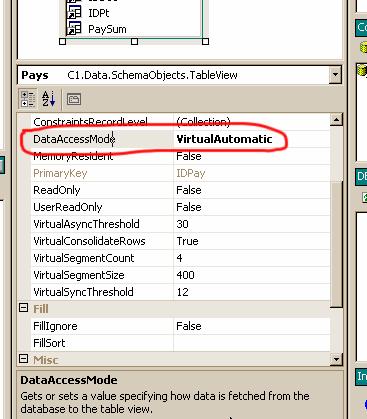Select the VirtualConsolidateRows property
Viewport: 367px width, 419px height.
(x=89, y=241)
